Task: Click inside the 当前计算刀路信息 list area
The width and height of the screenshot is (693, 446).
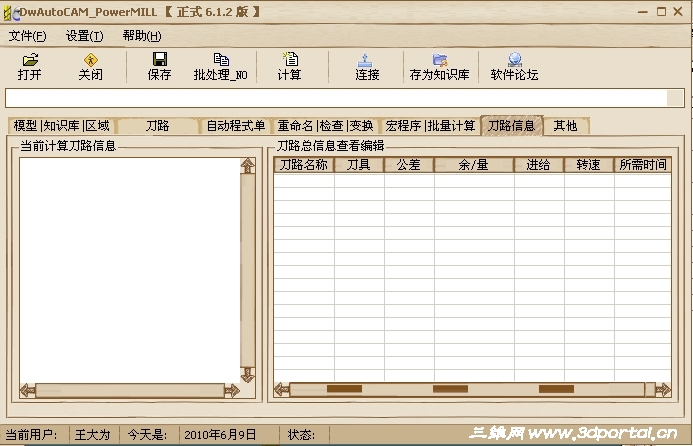Action: tap(130, 271)
